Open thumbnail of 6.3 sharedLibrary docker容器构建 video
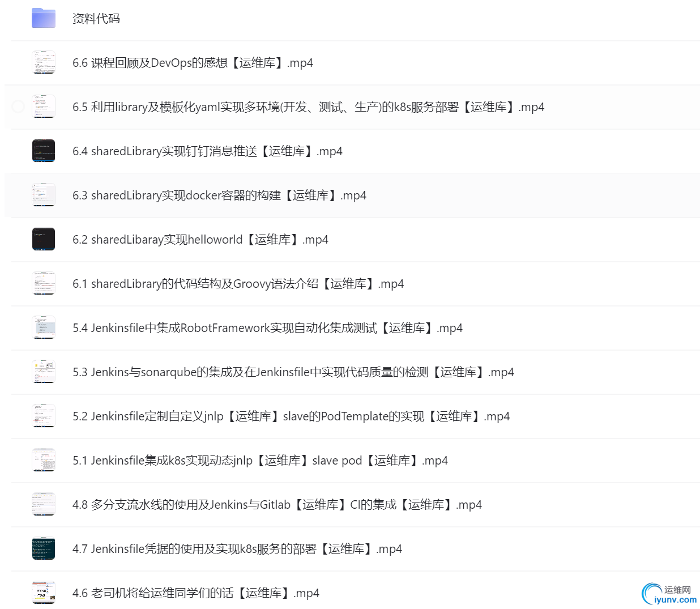 [44, 195]
